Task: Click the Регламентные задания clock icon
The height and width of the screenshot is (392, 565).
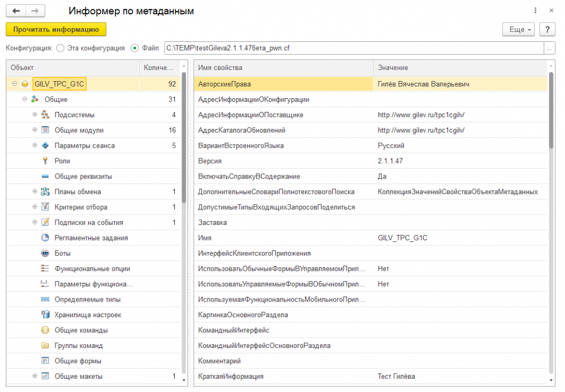Action: click(x=45, y=238)
